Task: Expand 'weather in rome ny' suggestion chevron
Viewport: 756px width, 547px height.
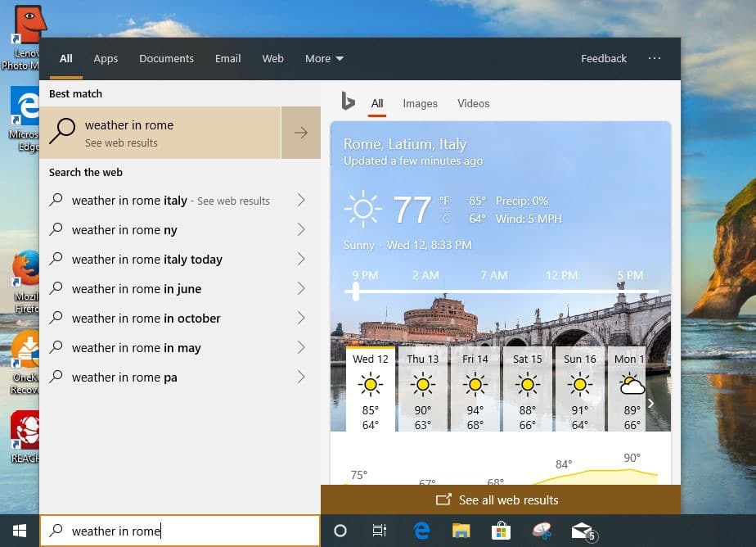Action: point(301,229)
